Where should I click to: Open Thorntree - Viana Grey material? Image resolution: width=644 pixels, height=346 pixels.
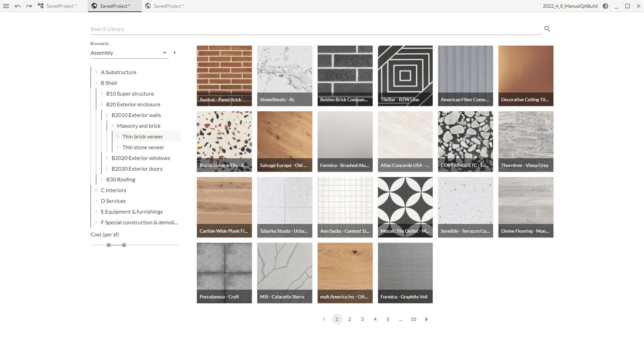tap(526, 141)
